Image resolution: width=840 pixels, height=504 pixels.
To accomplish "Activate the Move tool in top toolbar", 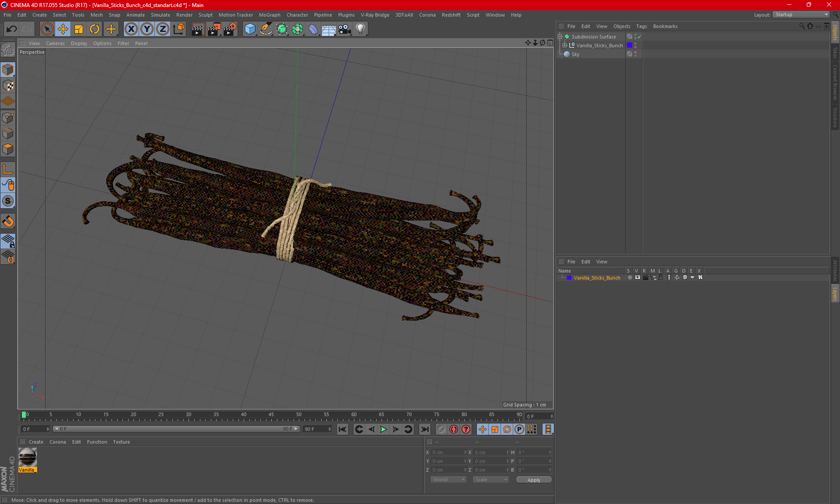I will point(63,29).
